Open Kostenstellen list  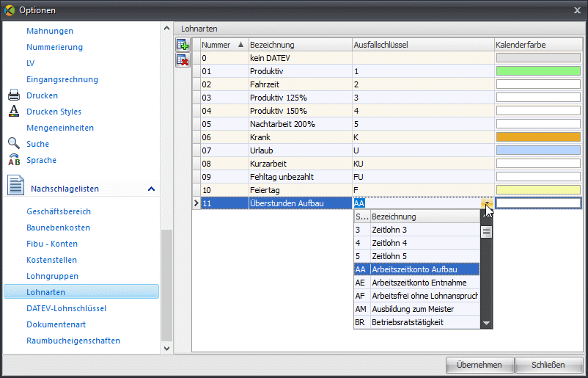[x=52, y=260]
